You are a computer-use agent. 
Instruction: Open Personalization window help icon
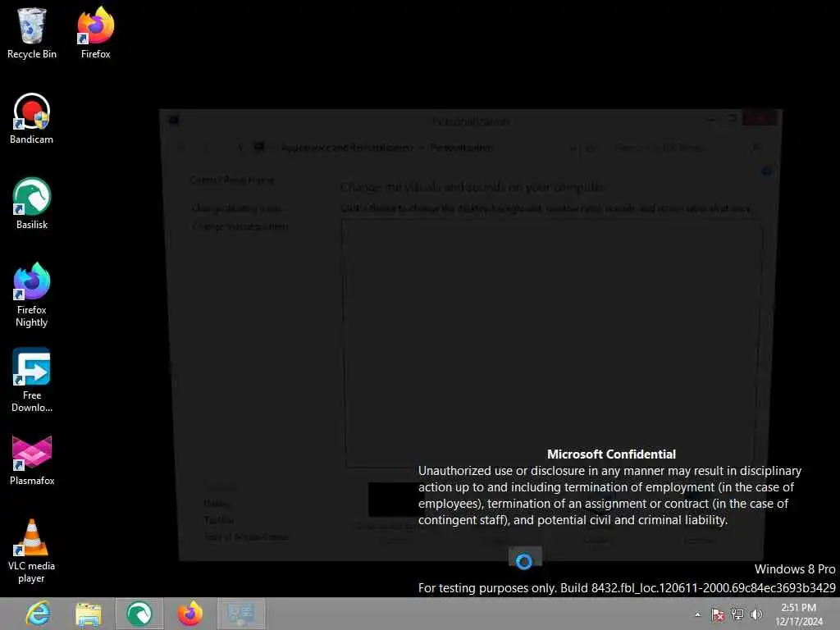(x=767, y=171)
